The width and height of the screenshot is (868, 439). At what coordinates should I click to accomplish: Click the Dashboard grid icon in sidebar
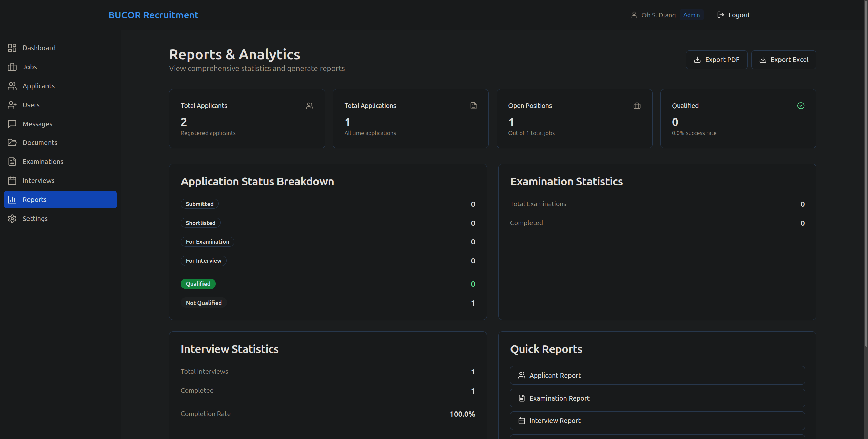point(12,48)
